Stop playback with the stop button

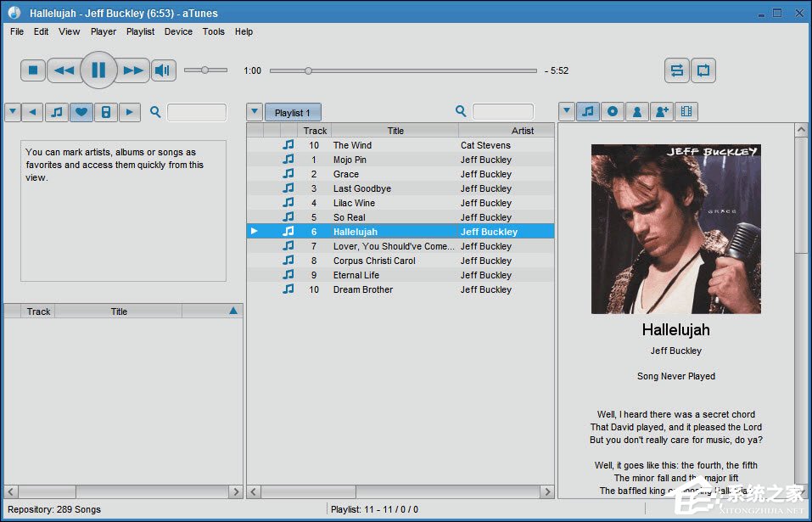coord(32,70)
